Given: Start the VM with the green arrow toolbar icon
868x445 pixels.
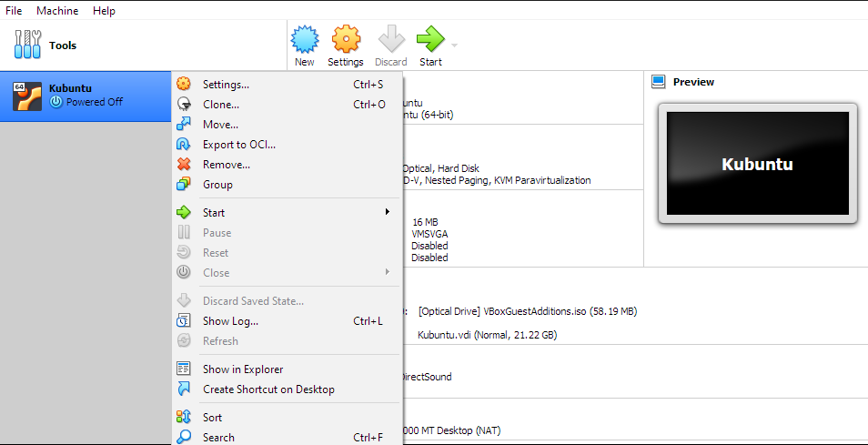Looking at the screenshot, I should (x=430, y=39).
